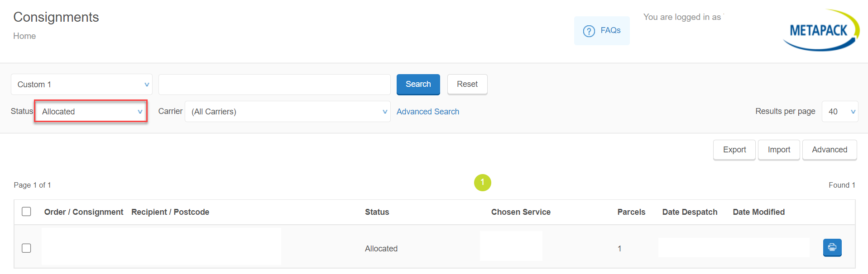Click the Home breadcrumb link

coord(24,36)
